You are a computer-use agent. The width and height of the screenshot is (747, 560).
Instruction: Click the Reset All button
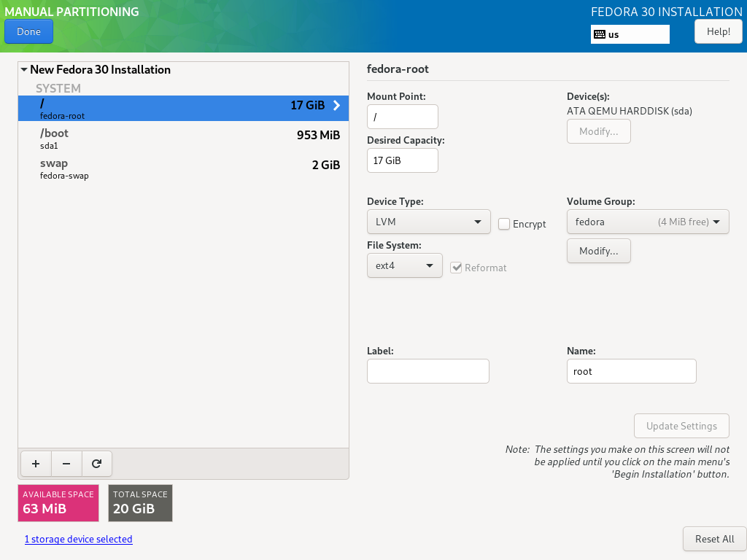click(x=715, y=539)
